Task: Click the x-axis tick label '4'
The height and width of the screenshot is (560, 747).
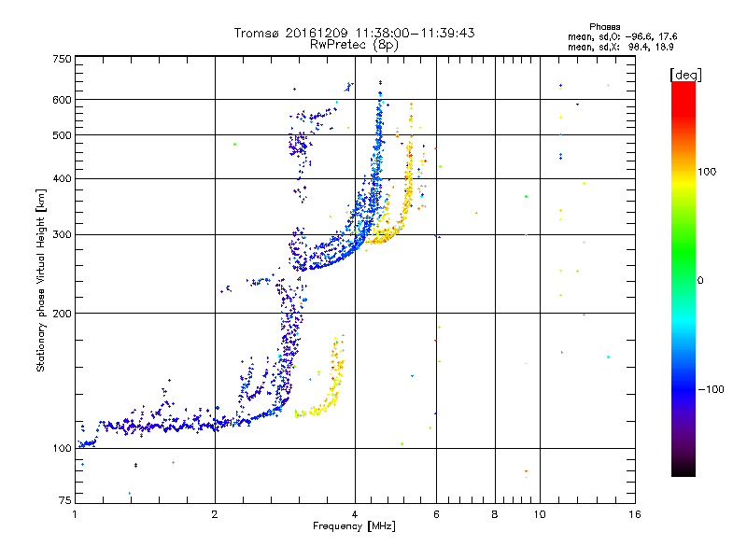Action: [x=355, y=514]
